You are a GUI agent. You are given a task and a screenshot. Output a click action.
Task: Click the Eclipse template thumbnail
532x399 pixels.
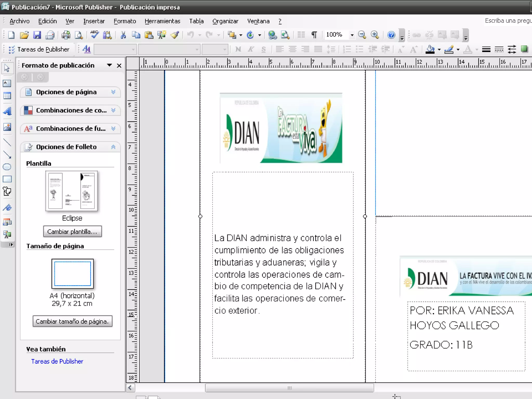pyautogui.click(x=71, y=191)
